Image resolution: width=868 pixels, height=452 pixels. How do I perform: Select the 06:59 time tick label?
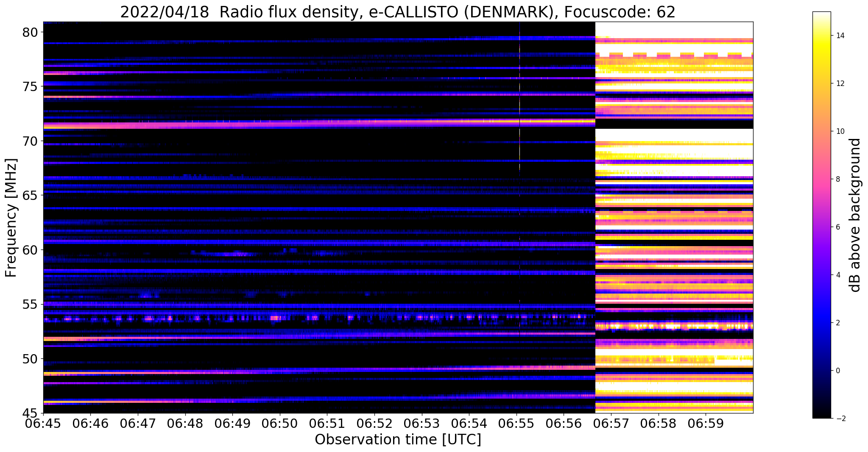pos(706,424)
